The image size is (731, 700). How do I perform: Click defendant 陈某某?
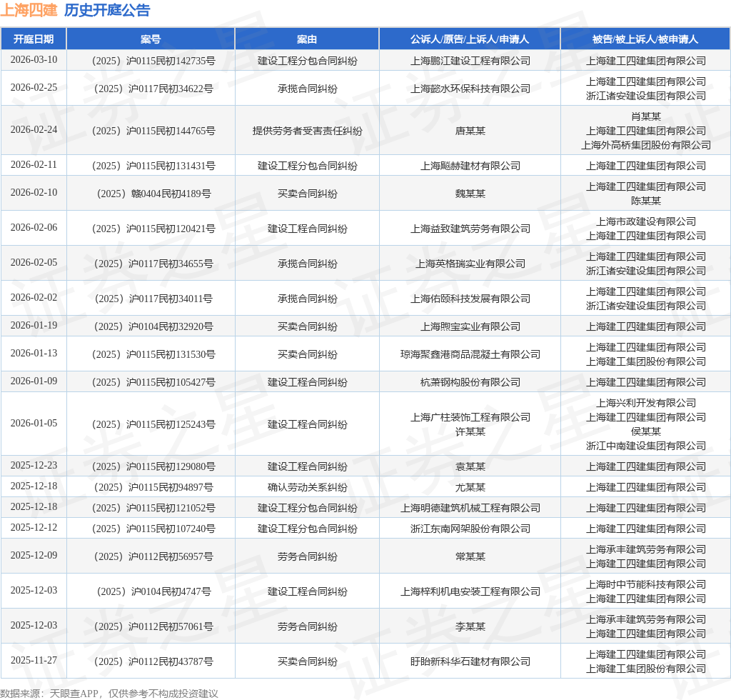[645, 201]
